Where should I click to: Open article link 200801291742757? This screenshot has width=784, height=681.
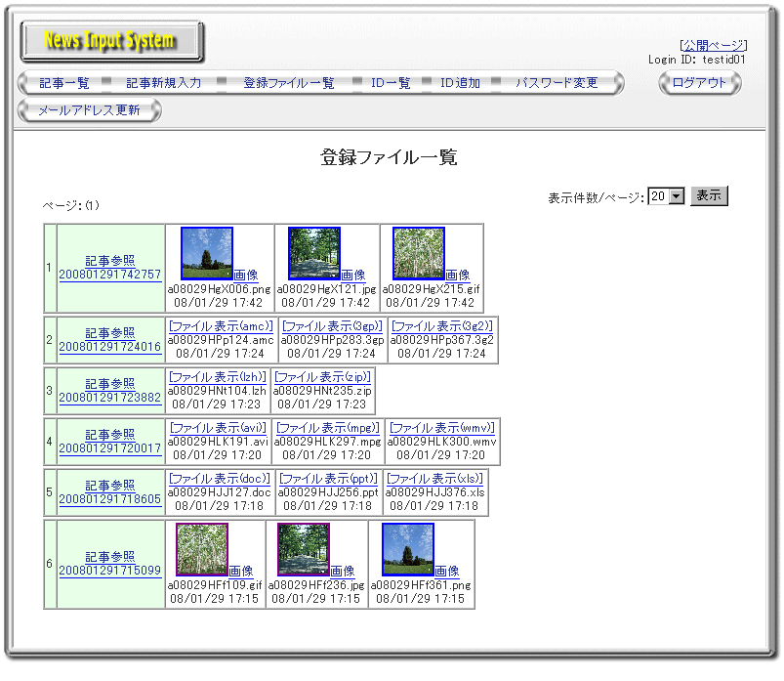click(110, 276)
